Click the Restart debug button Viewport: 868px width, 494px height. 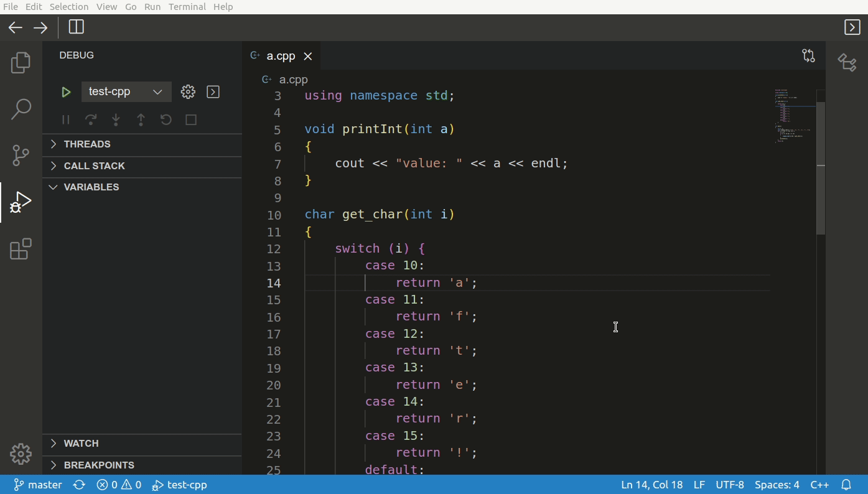coord(166,119)
